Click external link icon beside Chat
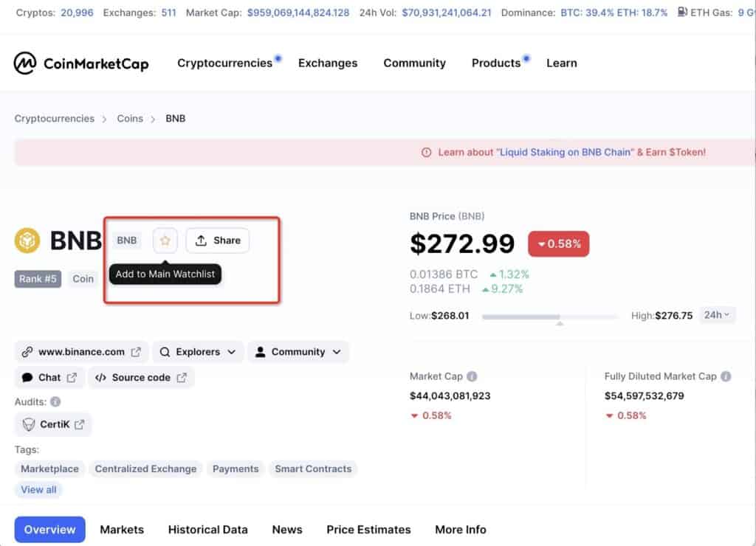The height and width of the screenshot is (546, 756). (72, 377)
